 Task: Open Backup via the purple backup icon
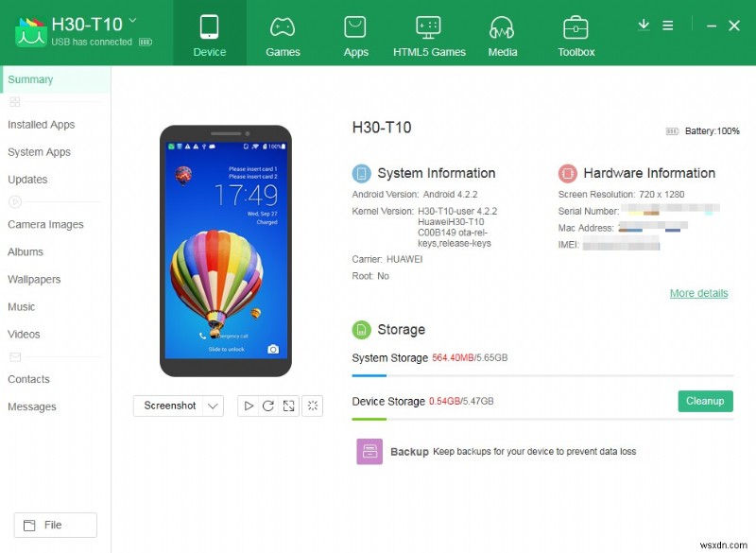coord(368,452)
